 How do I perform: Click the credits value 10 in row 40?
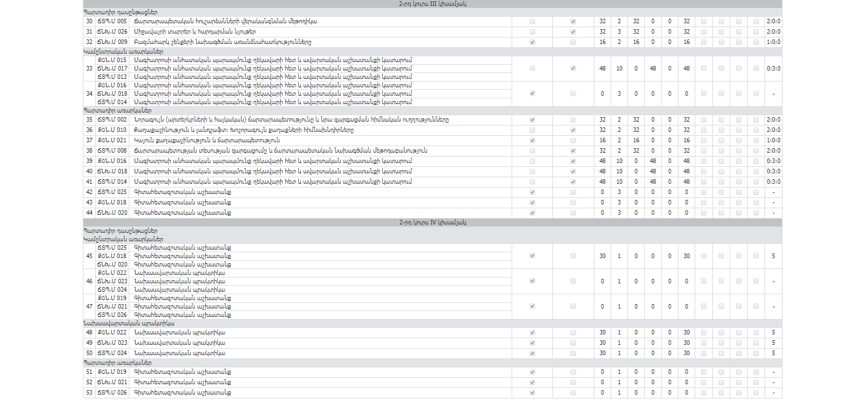pyautogui.click(x=619, y=171)
